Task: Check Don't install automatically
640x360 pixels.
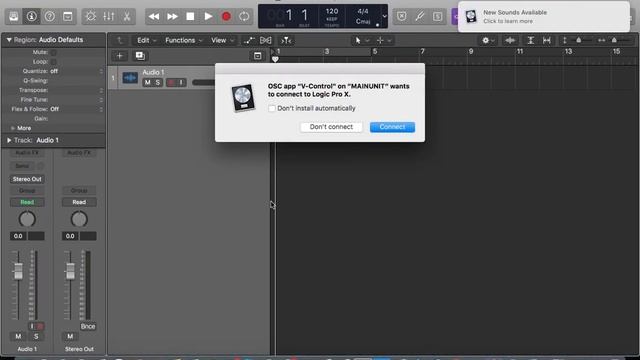Action: (272, 108)
